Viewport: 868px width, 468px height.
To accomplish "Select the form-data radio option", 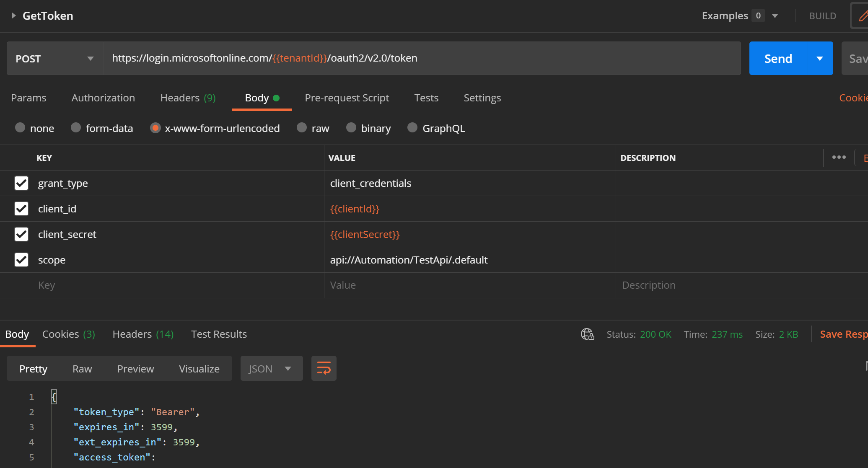I will click(x=76, y=128).
